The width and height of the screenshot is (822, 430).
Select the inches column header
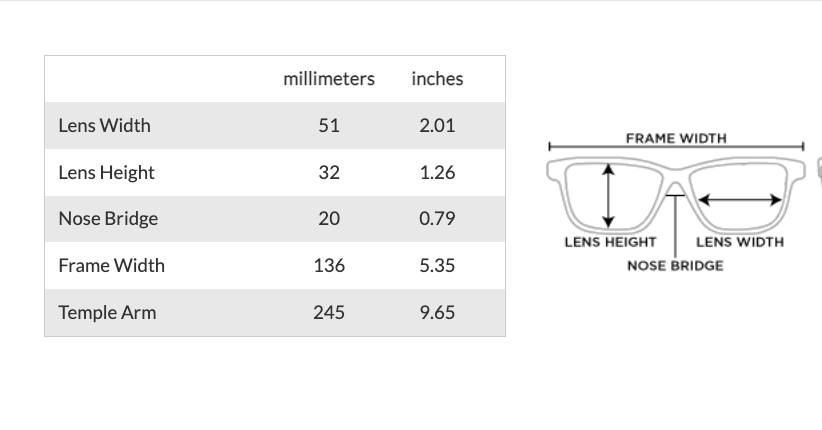(437, 79)
